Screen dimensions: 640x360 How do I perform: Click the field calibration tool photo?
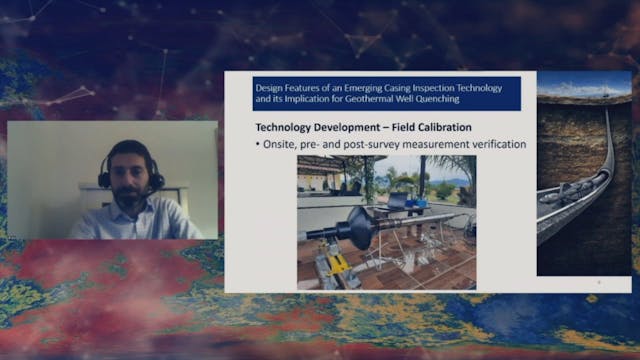pos(387,222)
